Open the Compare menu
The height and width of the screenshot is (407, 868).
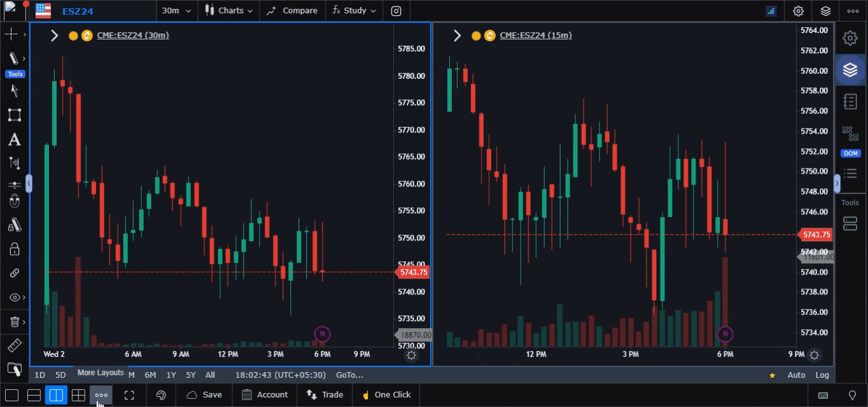[292, 11]
